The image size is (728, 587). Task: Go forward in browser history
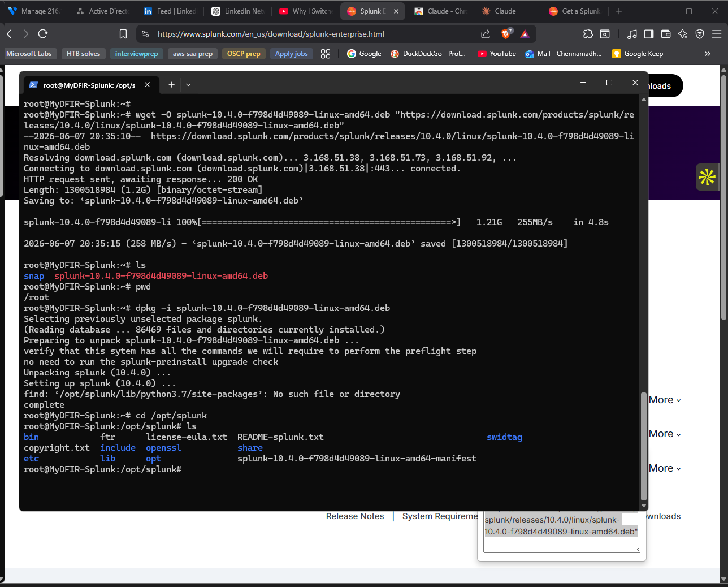tap(25, 34)
